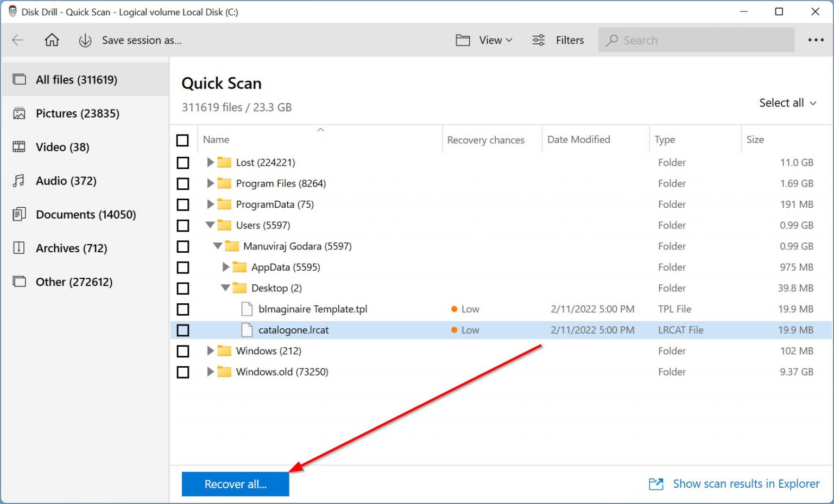Click the Windows (212) folder icon
Image resolution: width=834 pixels, height=504 pixels.
pyautogui.click(x=224, y=351)
